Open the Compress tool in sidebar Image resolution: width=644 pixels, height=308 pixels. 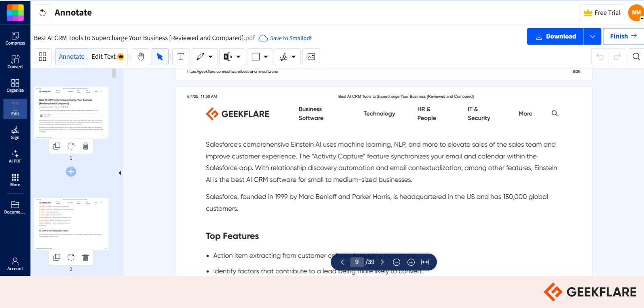pyautogui.click(x=15, y=38)
